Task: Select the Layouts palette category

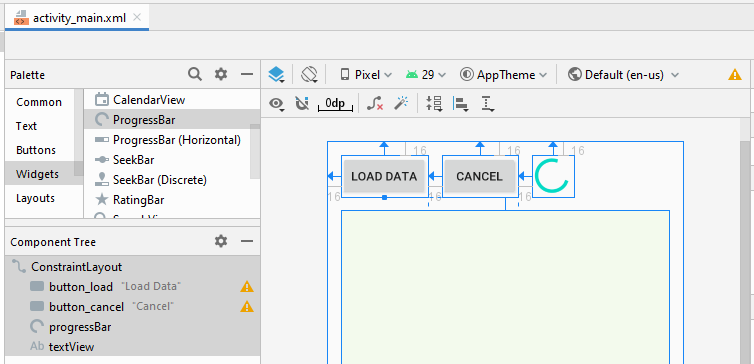Action: tap(35, 198)
